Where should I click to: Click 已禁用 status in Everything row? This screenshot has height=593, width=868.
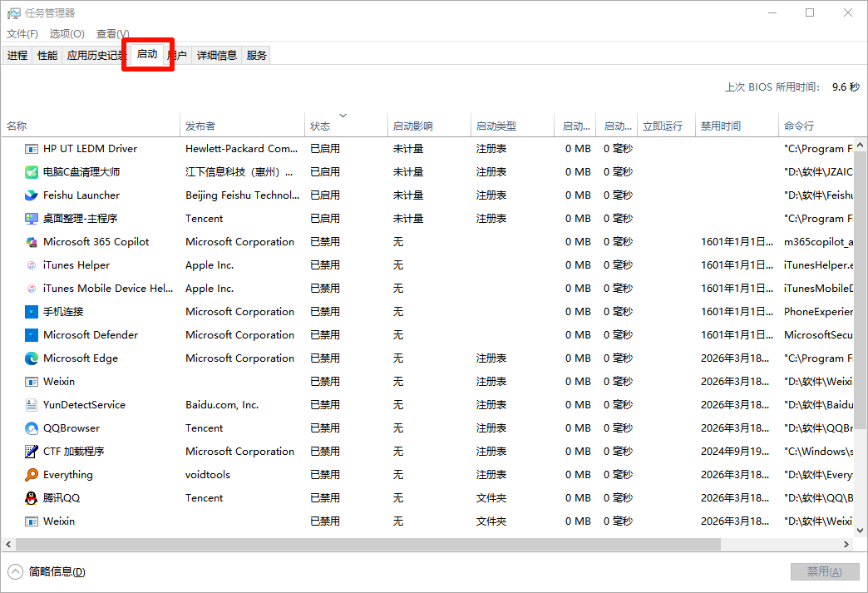tap(325, 475)
